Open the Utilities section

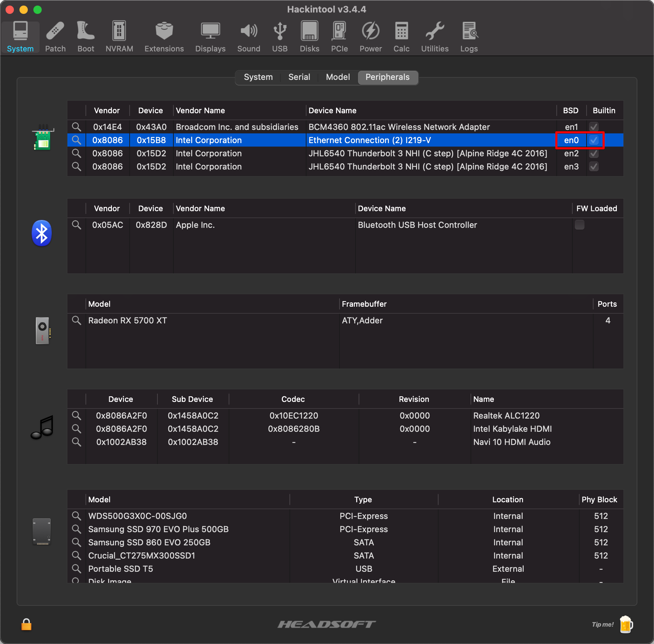[435, 37]
